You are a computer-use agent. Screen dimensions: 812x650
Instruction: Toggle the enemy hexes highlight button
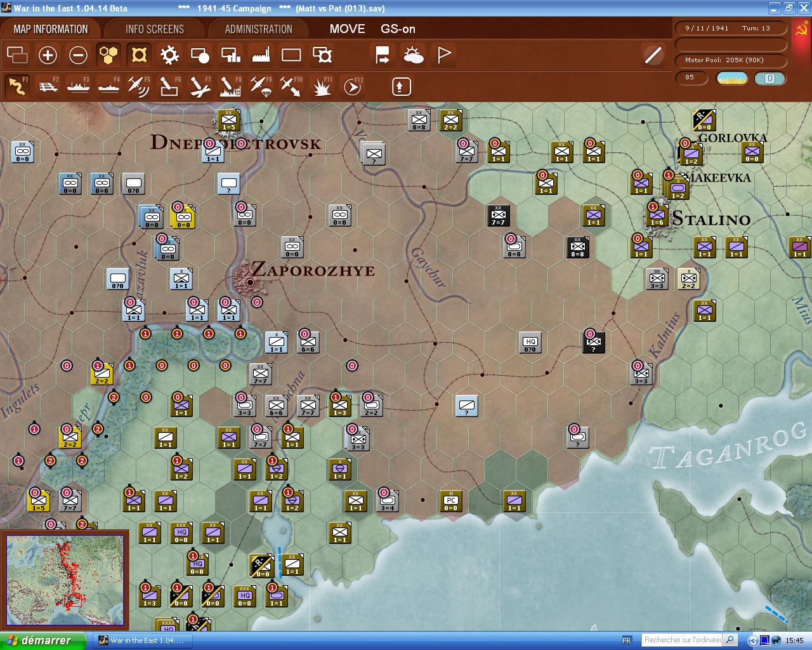point(139,55)
